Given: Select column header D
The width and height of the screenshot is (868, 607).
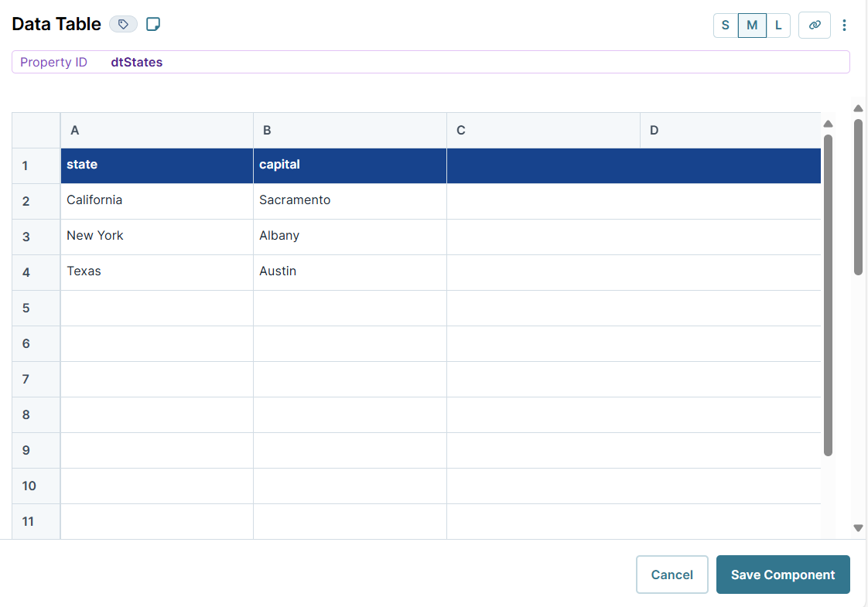Looking at the screenshot, I should [730, 131].
